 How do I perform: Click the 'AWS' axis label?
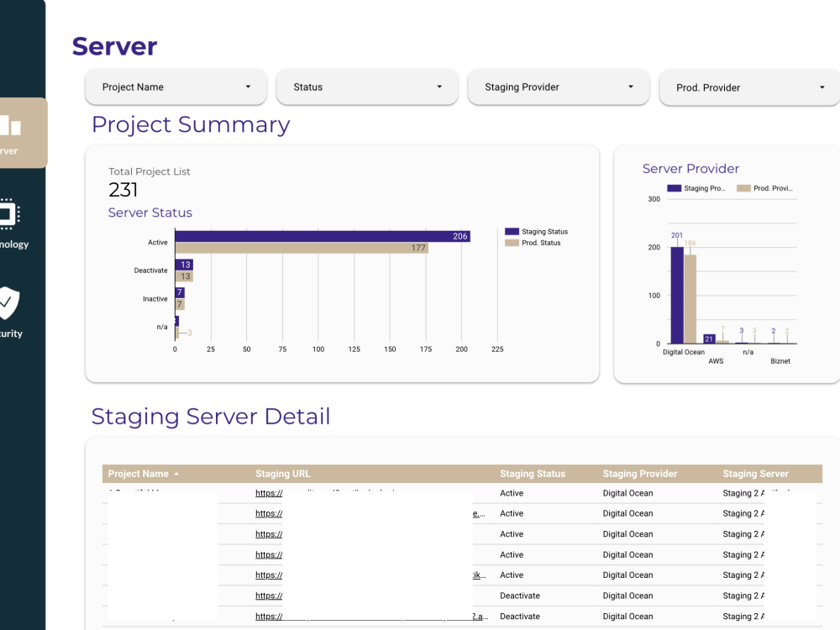tap(716, 361)
